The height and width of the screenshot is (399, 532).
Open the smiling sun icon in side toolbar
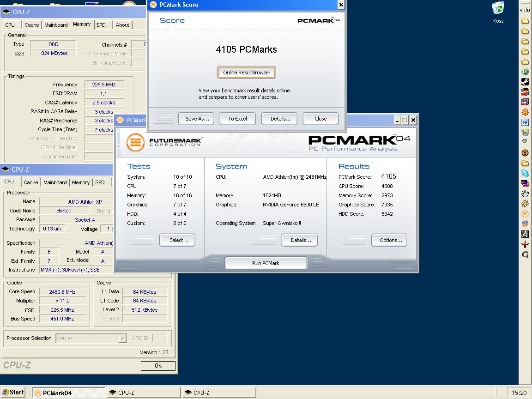coord(525,112)
